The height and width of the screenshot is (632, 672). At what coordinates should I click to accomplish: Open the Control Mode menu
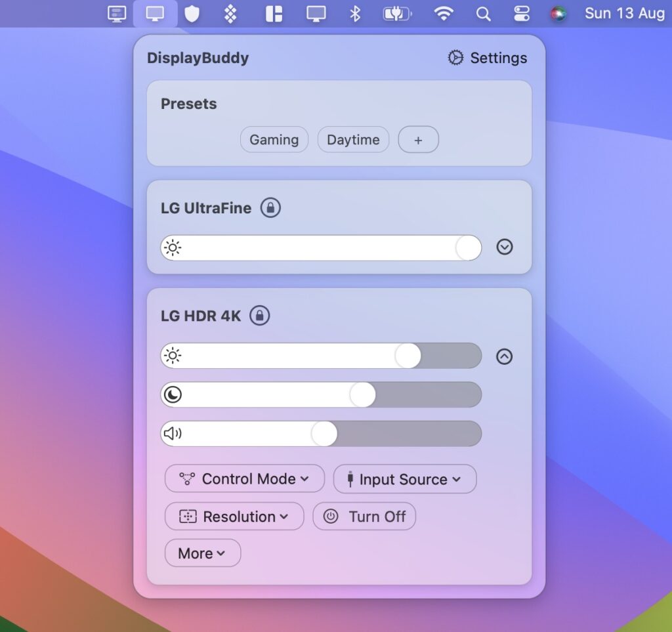(244, 479)
